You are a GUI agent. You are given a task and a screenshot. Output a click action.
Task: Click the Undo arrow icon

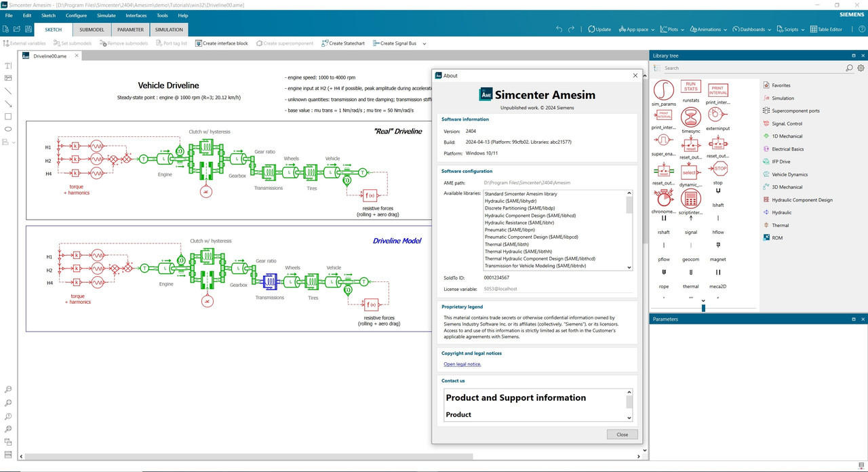559,29
